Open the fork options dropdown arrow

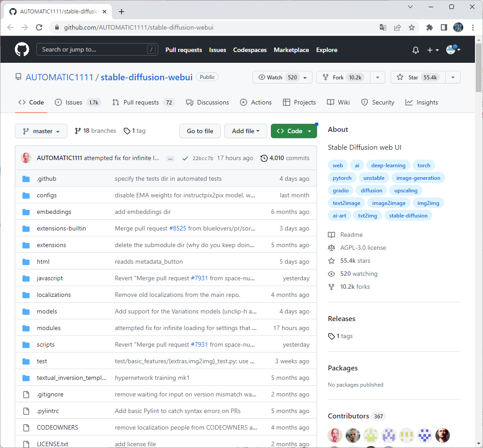click(x=377, y=77)
